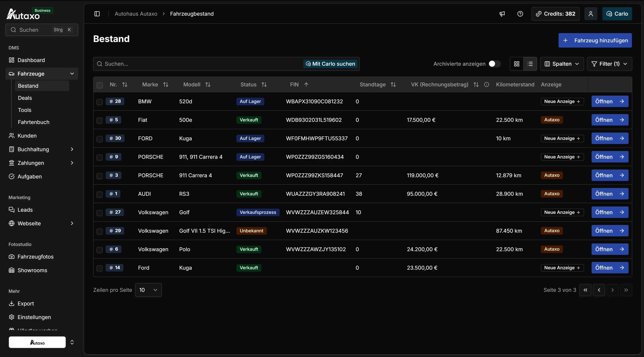This screenshot has width=644, height=357.
Task: Select checkbox for Fiat 500e row
Action: pos(100,120)
